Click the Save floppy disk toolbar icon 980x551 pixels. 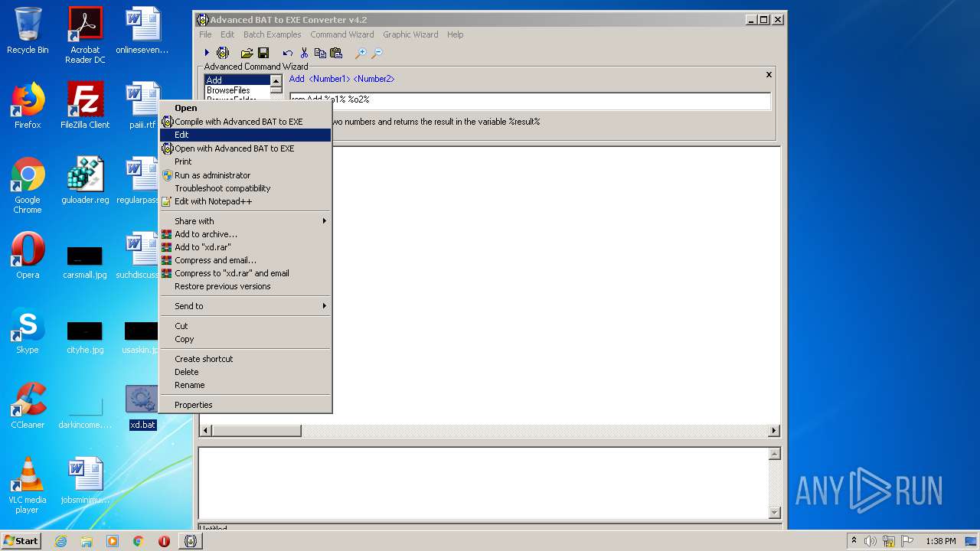(x=263, y=53)
